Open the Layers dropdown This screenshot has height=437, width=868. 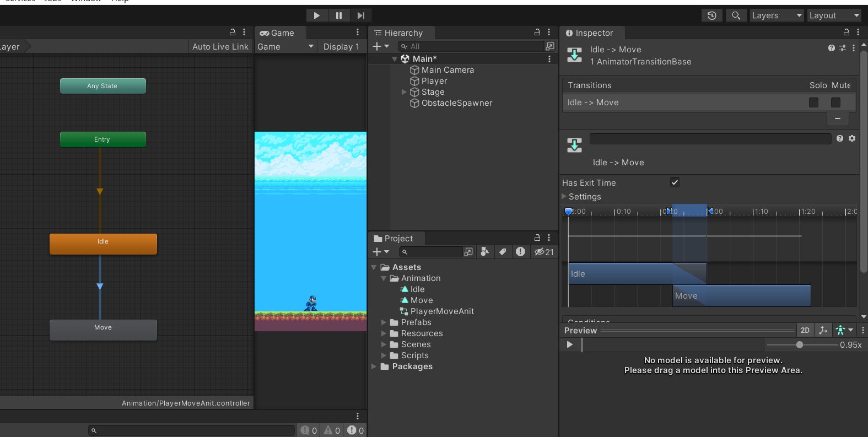point(777,15)
